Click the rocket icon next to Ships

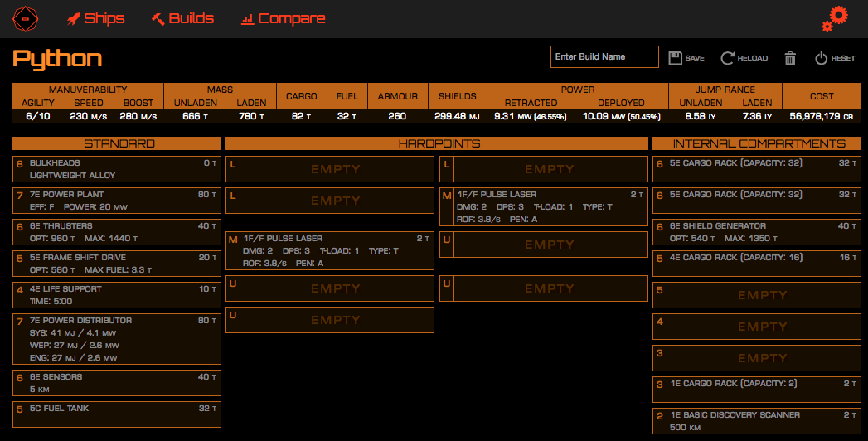click(74, 19)
